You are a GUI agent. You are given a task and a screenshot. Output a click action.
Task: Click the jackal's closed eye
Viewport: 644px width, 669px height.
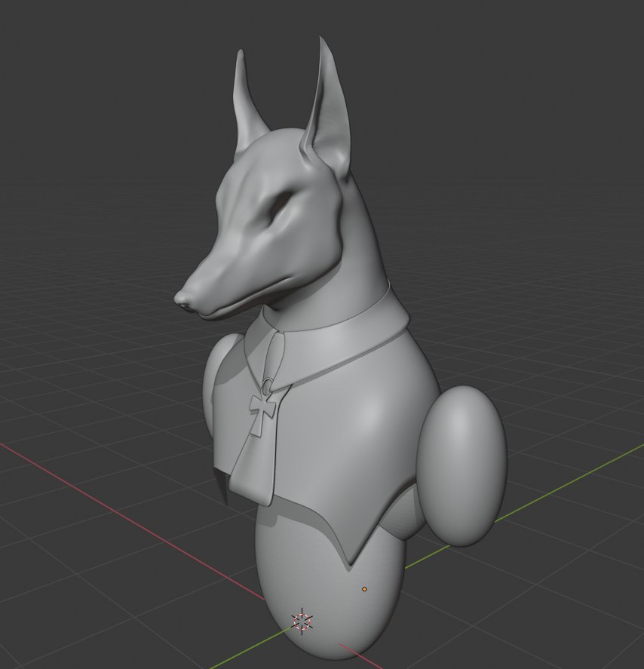tap(282, 207)
